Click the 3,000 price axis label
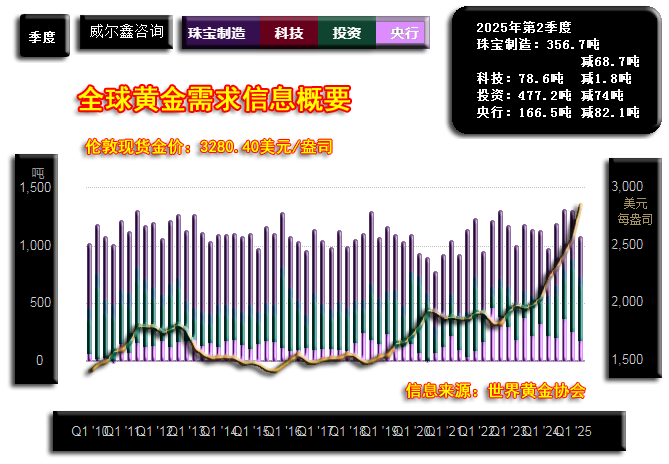Screen dimensions: 669x464 [x=627, y=186]
